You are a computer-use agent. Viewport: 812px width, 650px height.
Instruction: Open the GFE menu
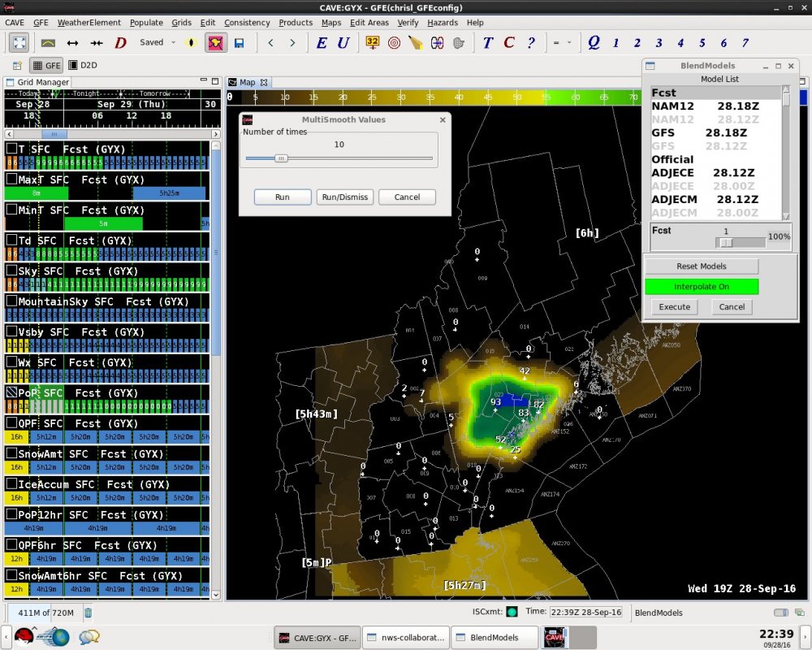point(41,22)
